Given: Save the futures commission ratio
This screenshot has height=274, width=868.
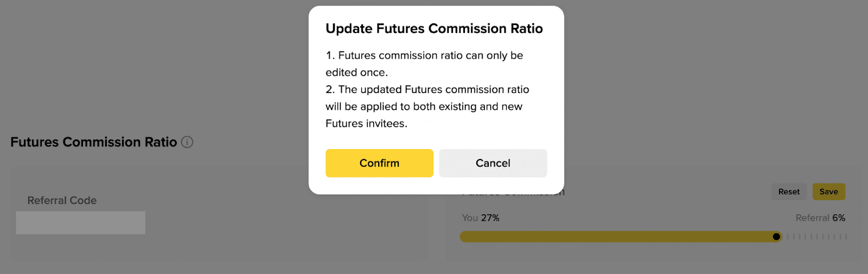Looking at the screenshot, I should click(828, 192).
